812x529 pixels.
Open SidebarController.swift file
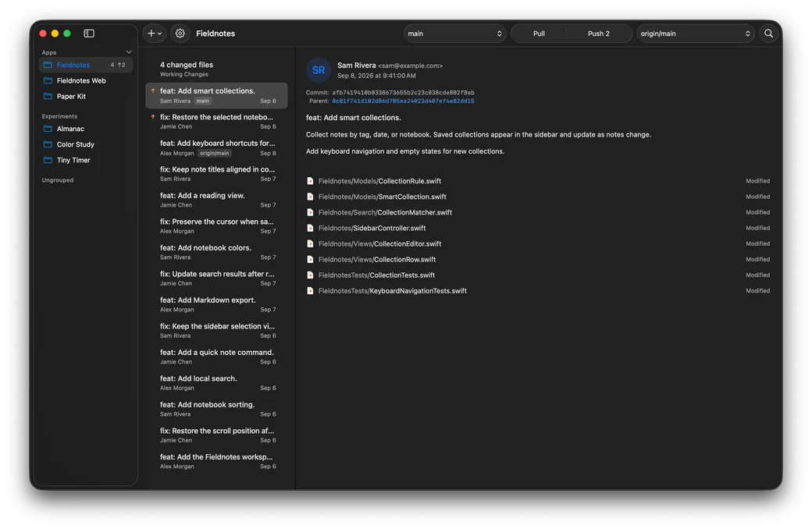[x=538, y=228]
